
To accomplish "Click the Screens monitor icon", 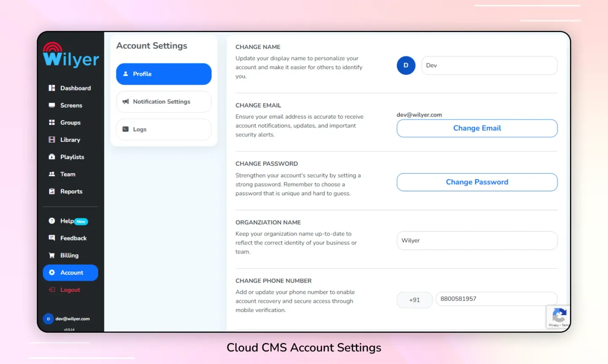I will [x=52, y=105].
